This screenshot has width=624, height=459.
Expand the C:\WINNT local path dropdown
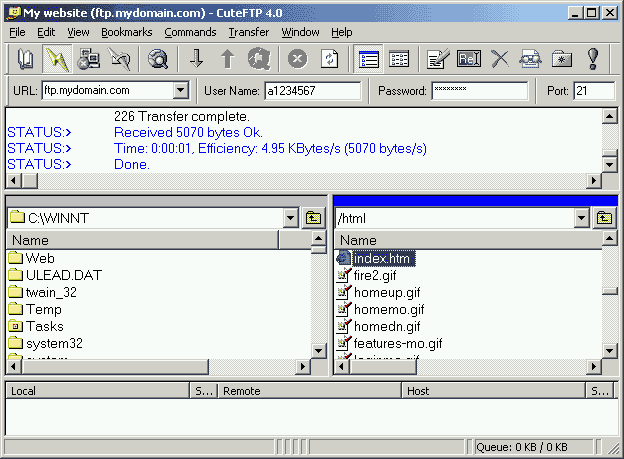pyautogui.click(x=291, y=218)
